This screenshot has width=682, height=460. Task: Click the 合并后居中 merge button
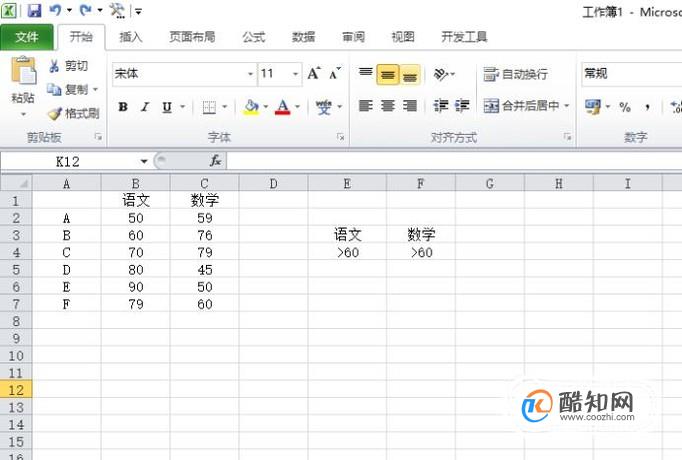point(521,106)
